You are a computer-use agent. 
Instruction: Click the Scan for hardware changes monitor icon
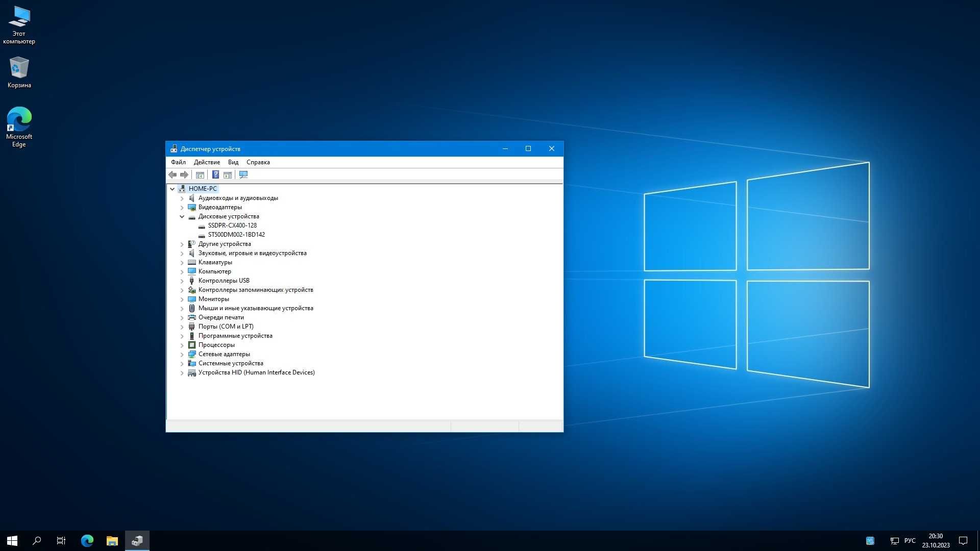[x=243, y=175]
